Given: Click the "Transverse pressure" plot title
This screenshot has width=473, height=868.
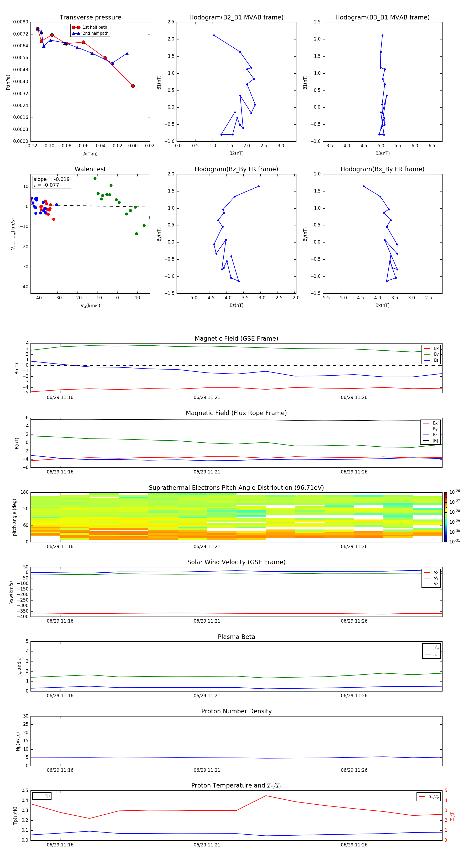Looking at the screenshot, I should click(x=90, y=18).
